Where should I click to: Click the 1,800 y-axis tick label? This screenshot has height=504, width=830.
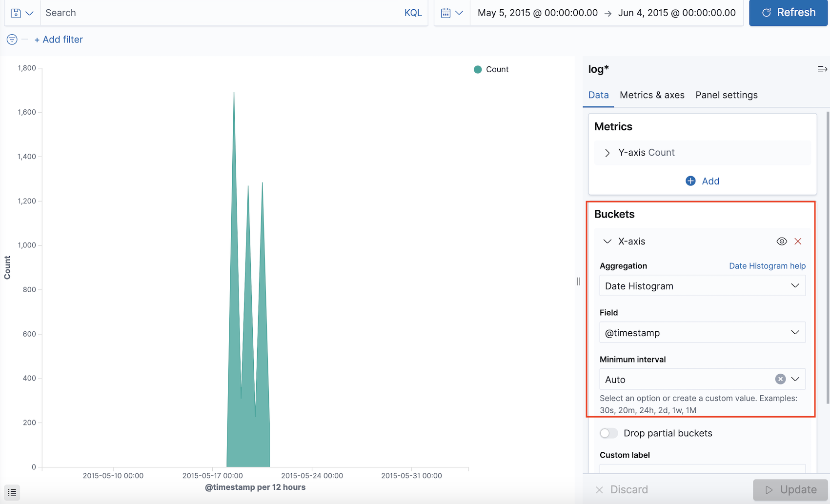click(27, 68)
